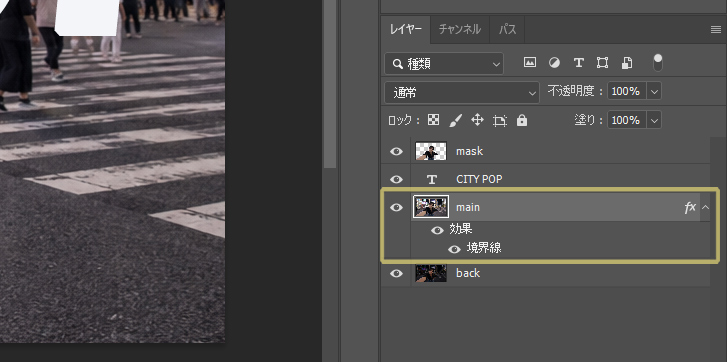Click the 境界線 stroke effect label
Image resolution: width=727 pixels, height=362 pixels.
pos(484,248)
